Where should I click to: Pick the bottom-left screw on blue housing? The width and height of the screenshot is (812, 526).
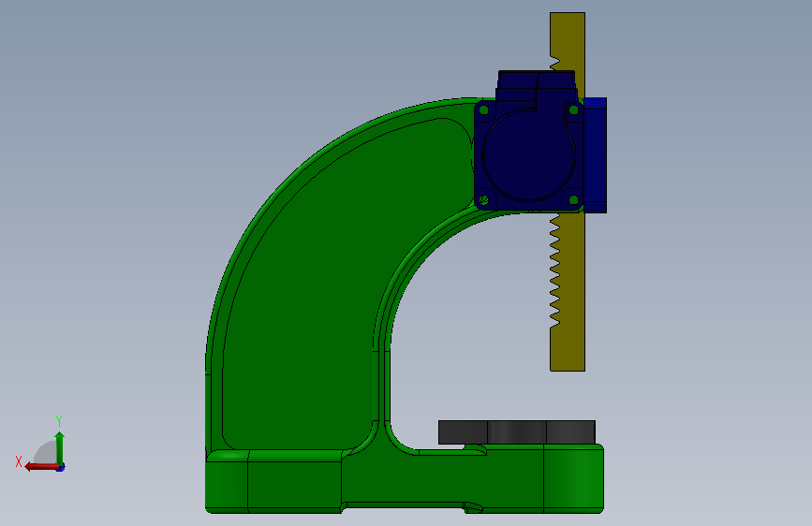(x=484, y=200)
